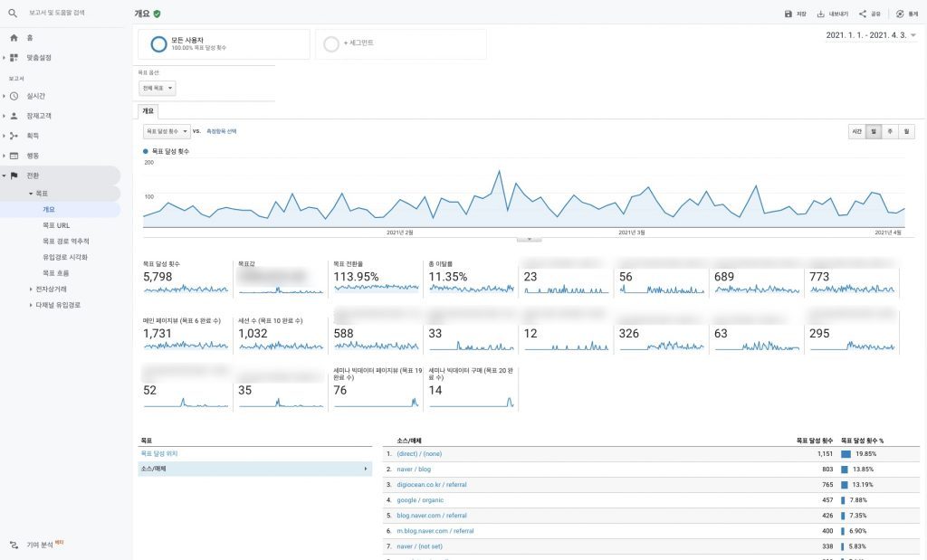The width and height of the screenshot is (927, 560).
Task: Click the Conversions (전환) flag icon
Action: click(x=14, y=176)
